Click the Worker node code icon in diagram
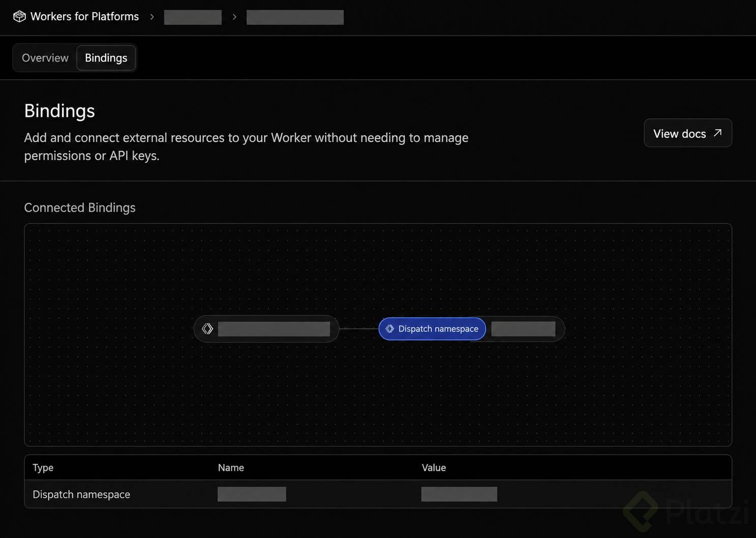The width and height of the screenshot is (756, 538). tap(207, 329)
